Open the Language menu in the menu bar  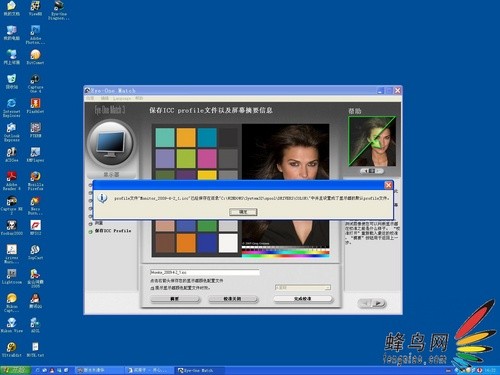coord(122,99)
